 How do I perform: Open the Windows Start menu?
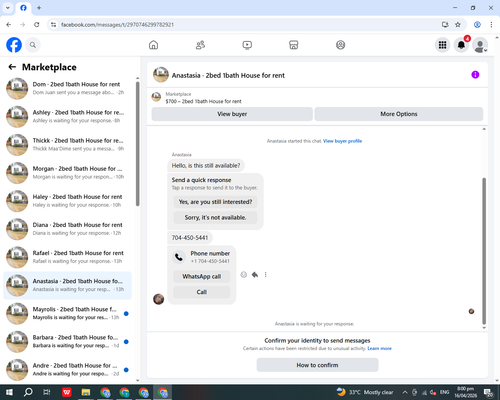click(x=9, y=392)
